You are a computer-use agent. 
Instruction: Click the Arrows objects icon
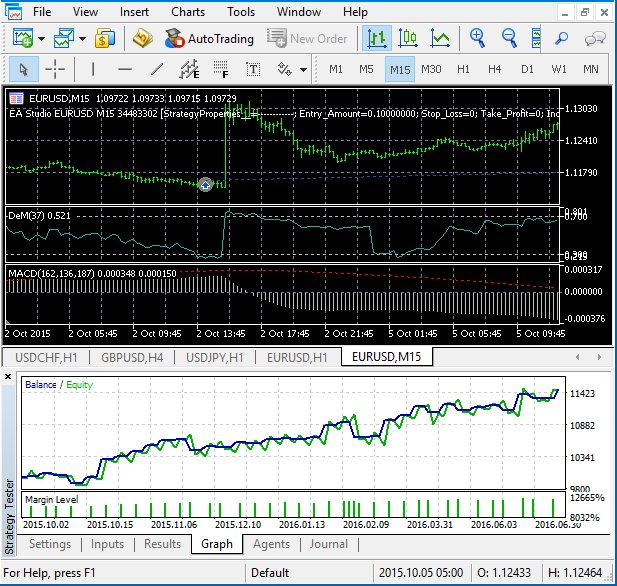pyautogui.click(x=284, y=69)
